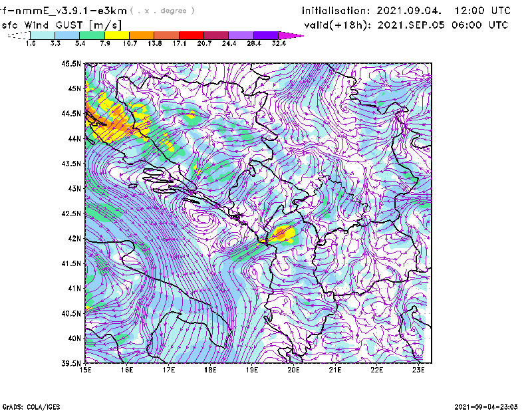Click the 44.5N latitude label
The width and height of the screenshot is (532, 411).
(x=71, y=113)
